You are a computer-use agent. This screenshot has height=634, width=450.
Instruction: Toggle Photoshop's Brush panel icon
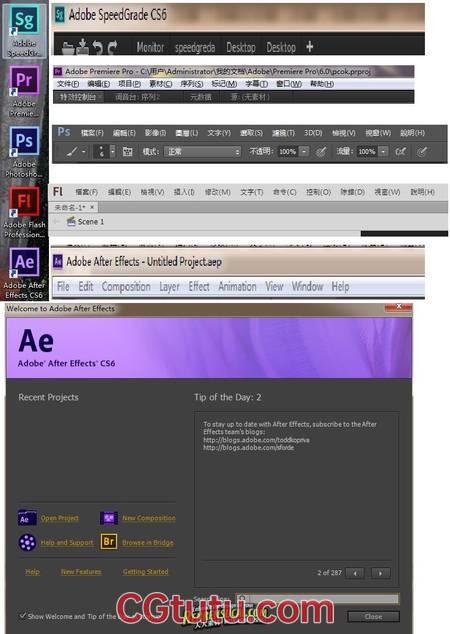(127, 152)
